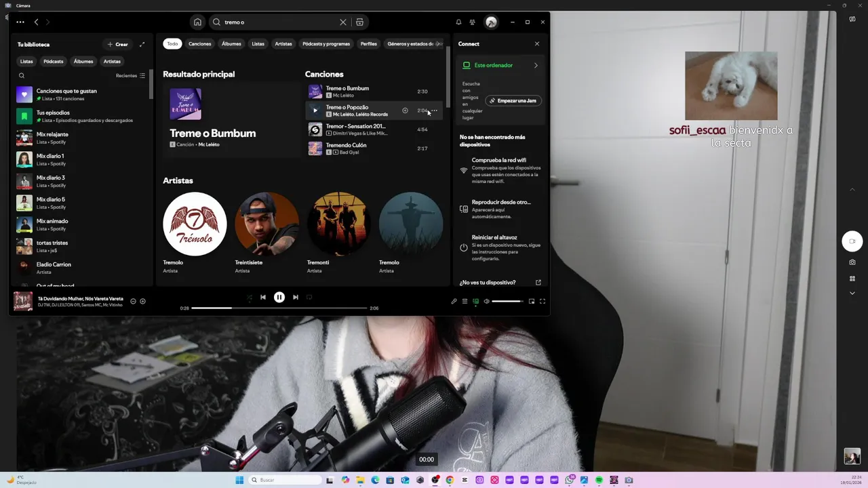Clear the search text with X icon

tap(343, 22)
